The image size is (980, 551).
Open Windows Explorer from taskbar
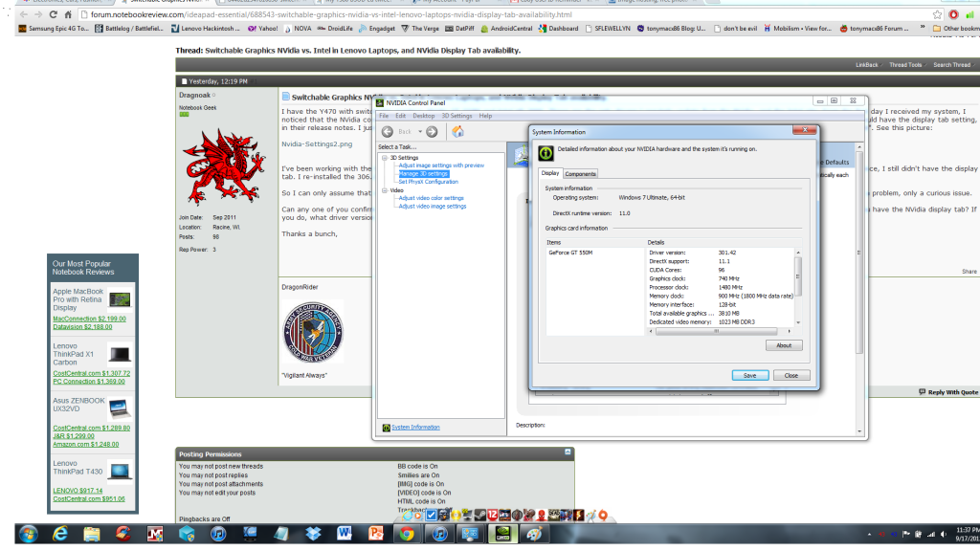click(92, 534)
